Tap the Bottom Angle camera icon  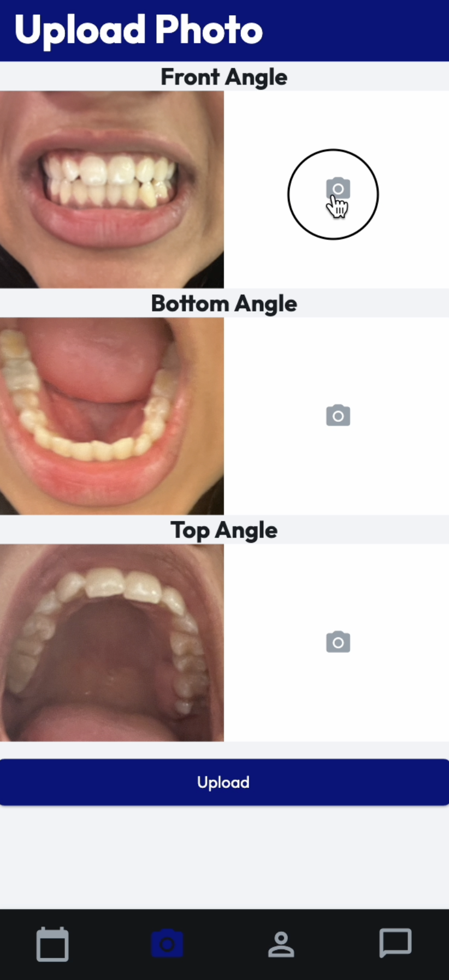[x=338, y=415]
